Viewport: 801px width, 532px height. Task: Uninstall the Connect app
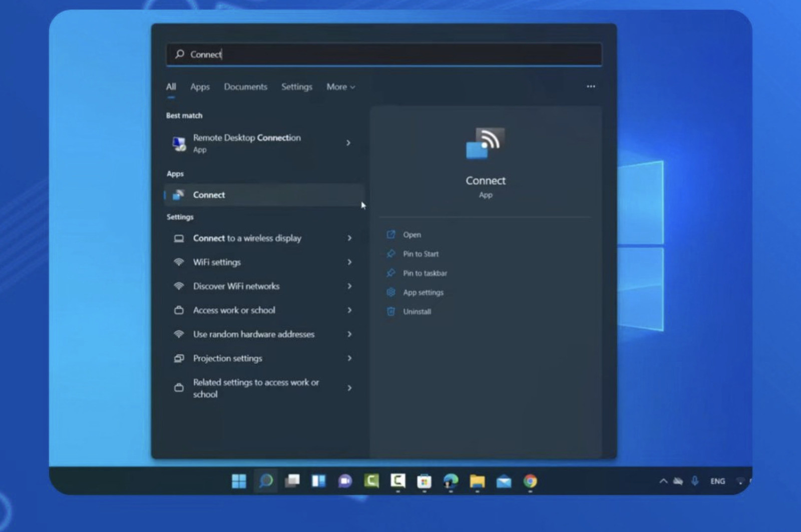[x=417, y=312]
